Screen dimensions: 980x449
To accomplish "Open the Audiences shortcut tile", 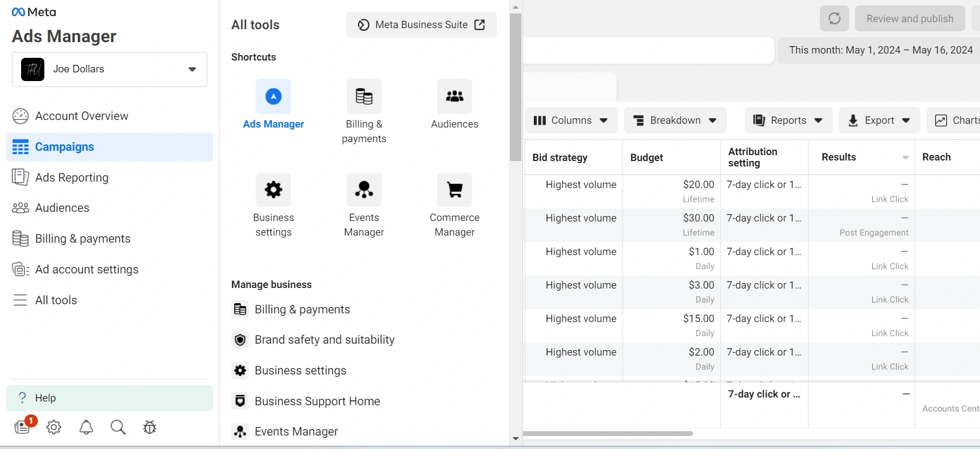I will (454, 105).
